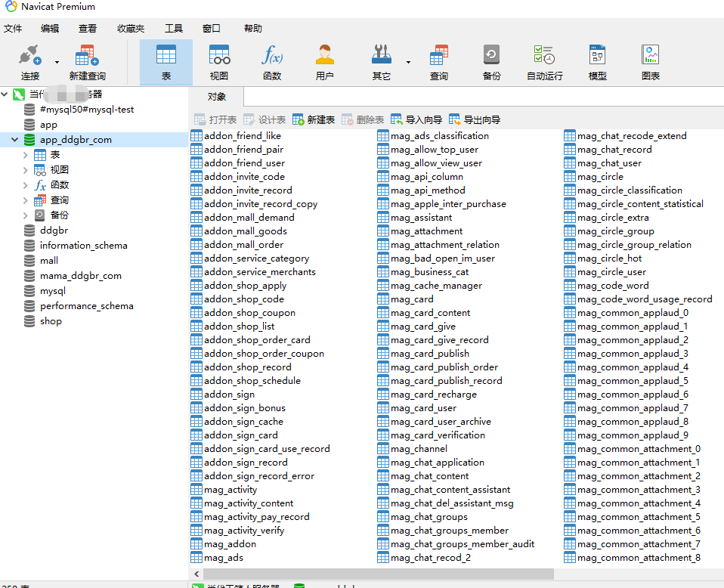Open the 视图 views toolbar icon
724x588 pixels.
pos(219,63)
